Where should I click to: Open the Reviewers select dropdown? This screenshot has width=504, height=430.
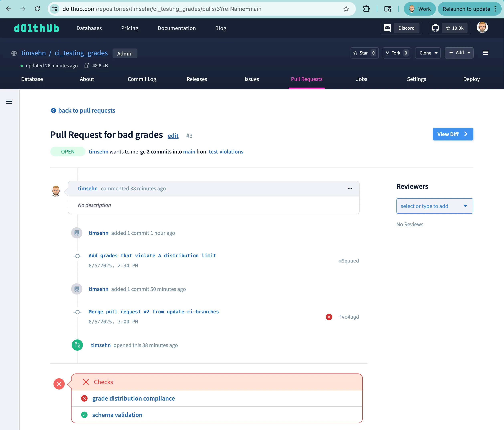(434, 206)
